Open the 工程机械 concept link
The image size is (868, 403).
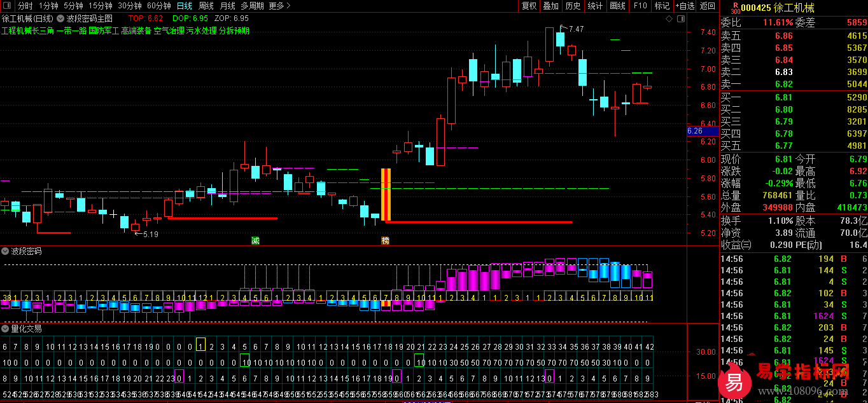click(17, 31)
